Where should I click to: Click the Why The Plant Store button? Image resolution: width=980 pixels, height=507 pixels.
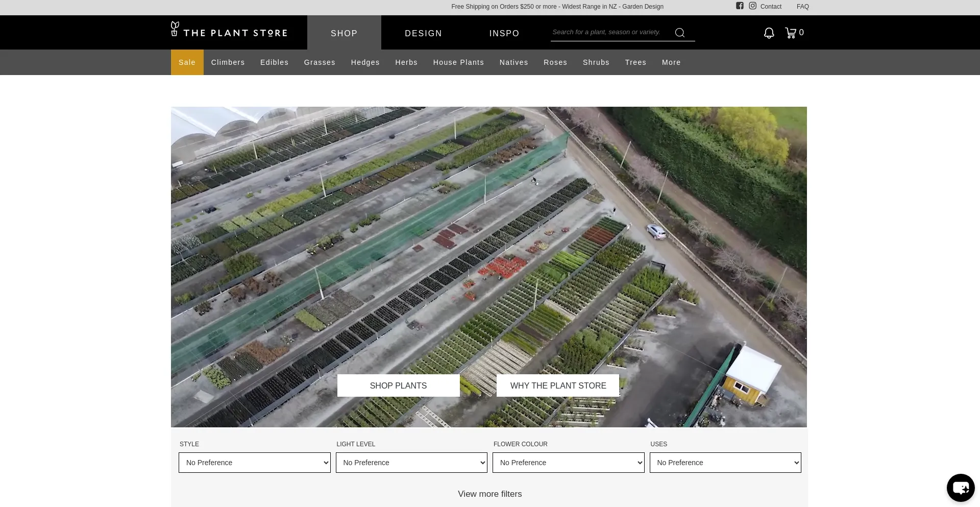(558, 385)
